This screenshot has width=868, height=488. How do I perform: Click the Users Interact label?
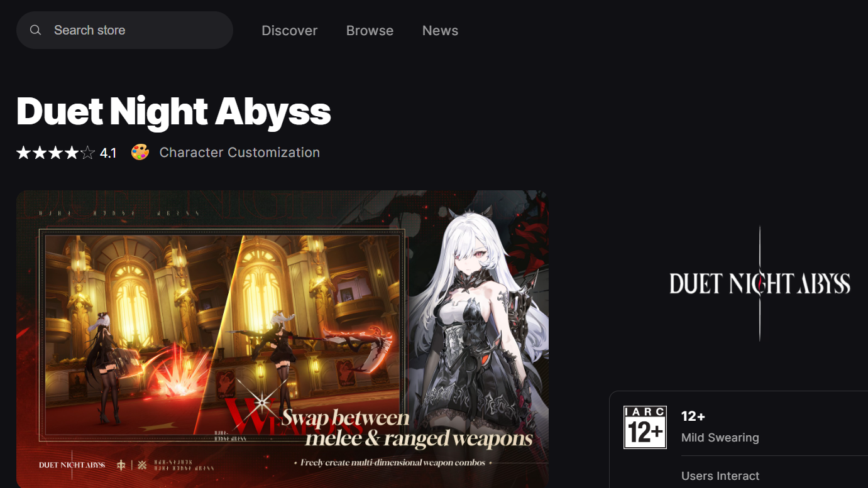click(x=720, y=476)
